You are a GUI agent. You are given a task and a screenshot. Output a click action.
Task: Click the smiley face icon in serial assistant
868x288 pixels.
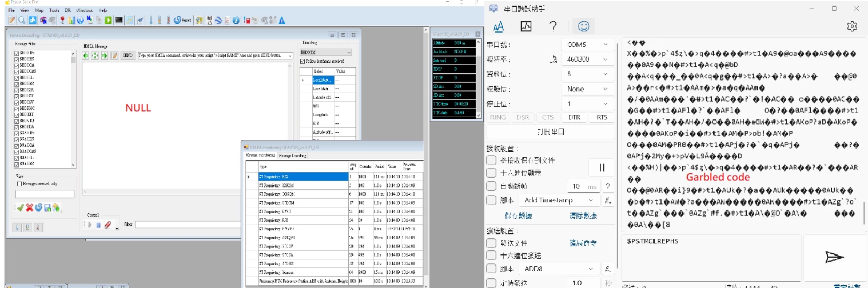pyautogui.click(x=583, y=26)
